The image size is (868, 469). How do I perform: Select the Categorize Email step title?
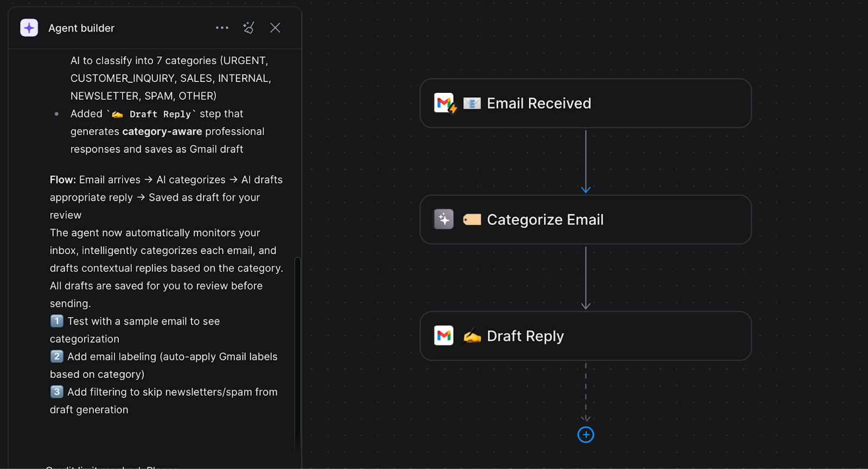click(545, 219)
